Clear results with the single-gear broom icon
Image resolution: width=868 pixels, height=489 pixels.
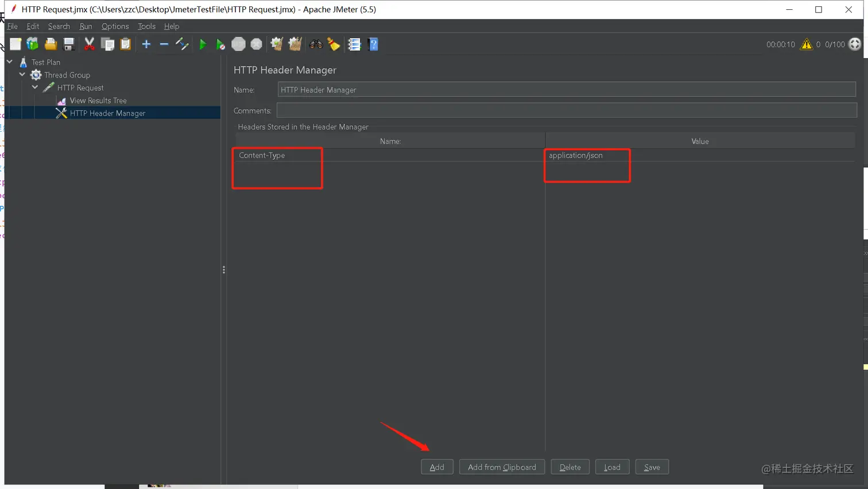pyautogui.click(x=277, y=44)
